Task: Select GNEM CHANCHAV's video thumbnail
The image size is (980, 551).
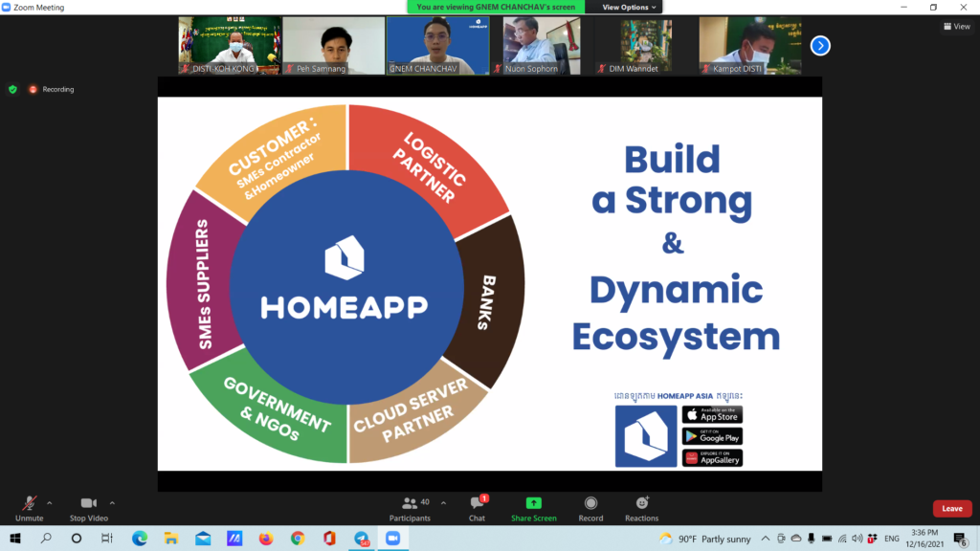Action: pos(437,45)
